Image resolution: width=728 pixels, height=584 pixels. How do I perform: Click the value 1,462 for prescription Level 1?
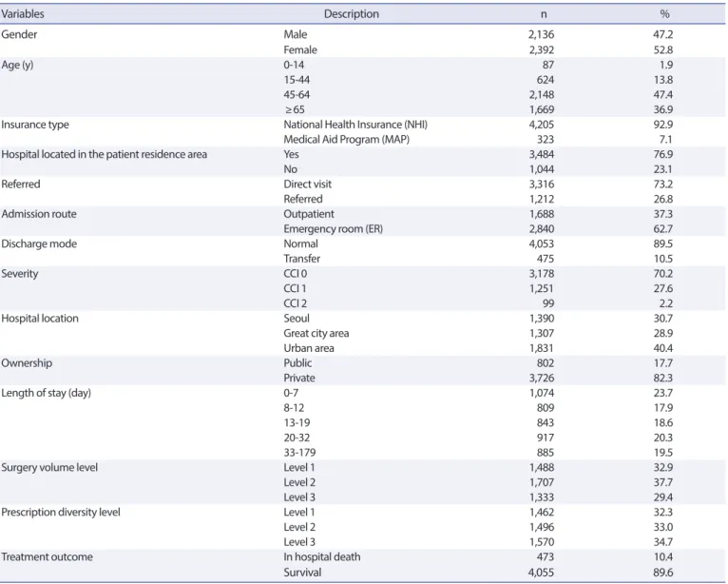[542, 512]
